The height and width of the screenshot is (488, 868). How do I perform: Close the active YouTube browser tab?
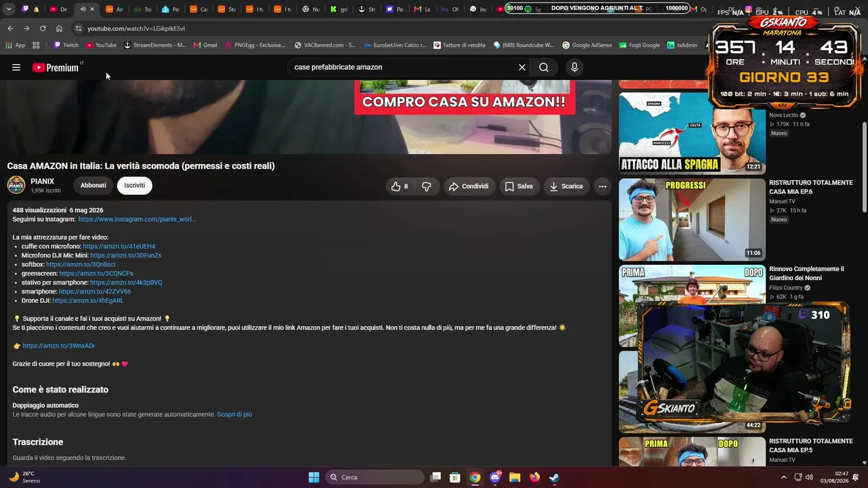(x=92, y=9)
